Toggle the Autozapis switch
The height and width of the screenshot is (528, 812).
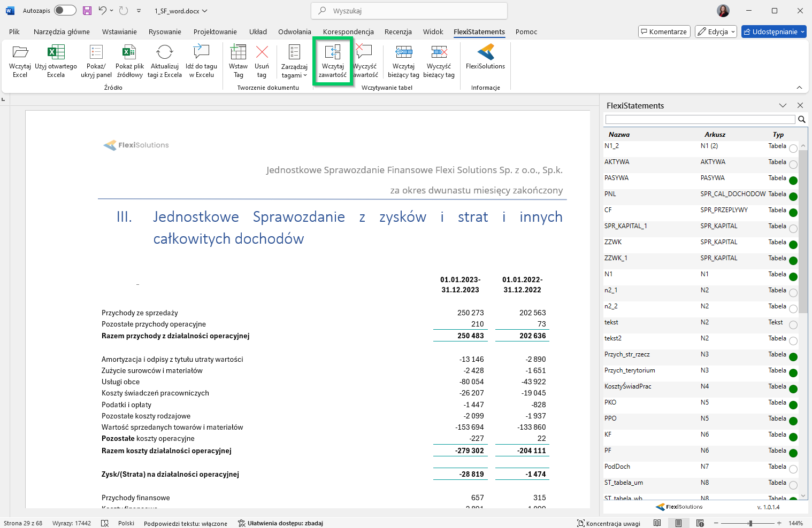[x=65, y=11]
